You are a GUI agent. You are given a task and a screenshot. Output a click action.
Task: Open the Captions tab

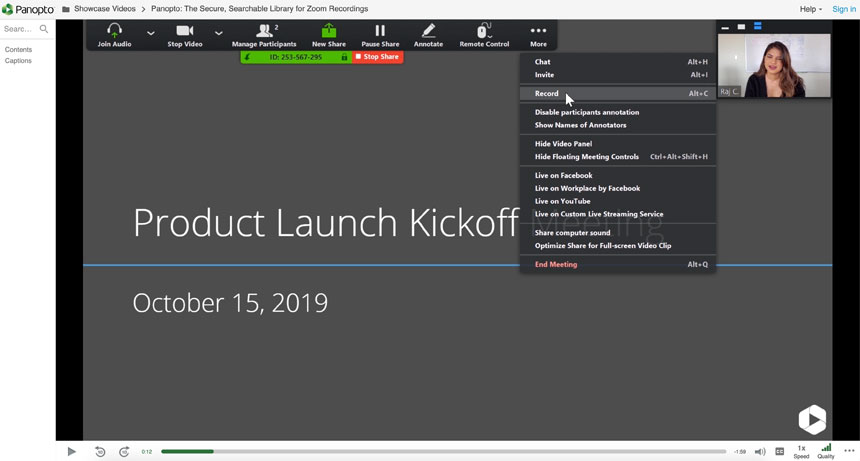click(x=18, y=61)
